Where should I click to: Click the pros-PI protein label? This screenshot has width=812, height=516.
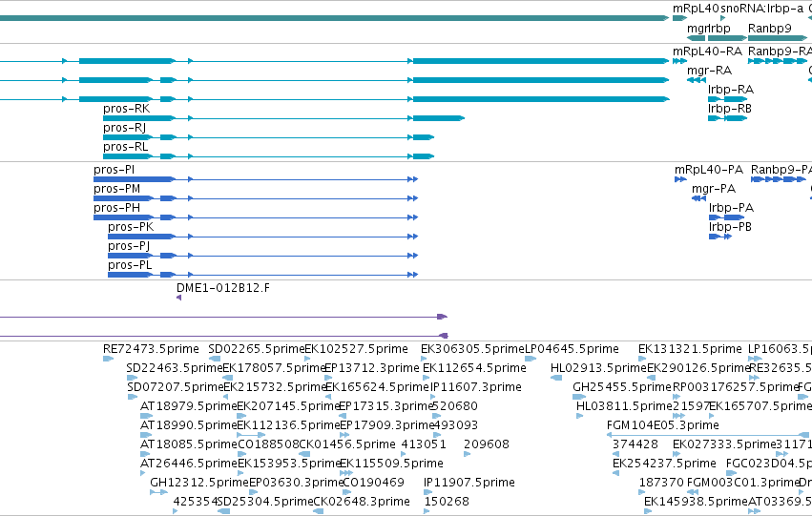(x=114, y=170)
